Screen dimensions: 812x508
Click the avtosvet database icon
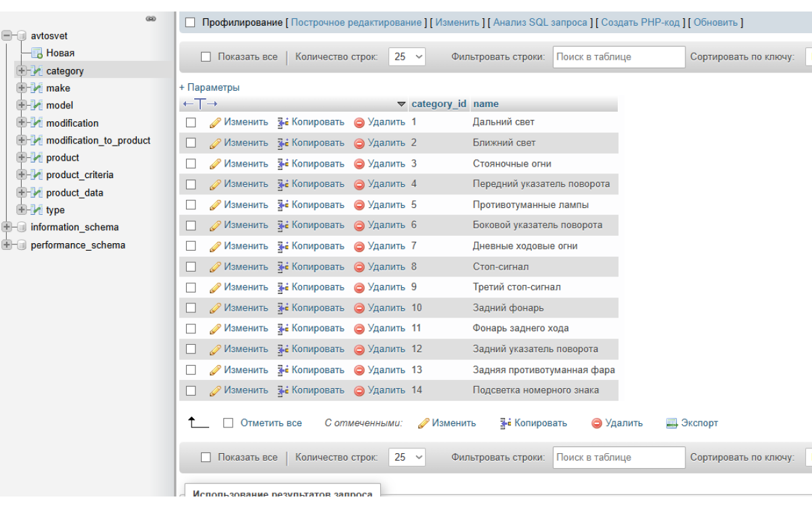pos(22,36)
